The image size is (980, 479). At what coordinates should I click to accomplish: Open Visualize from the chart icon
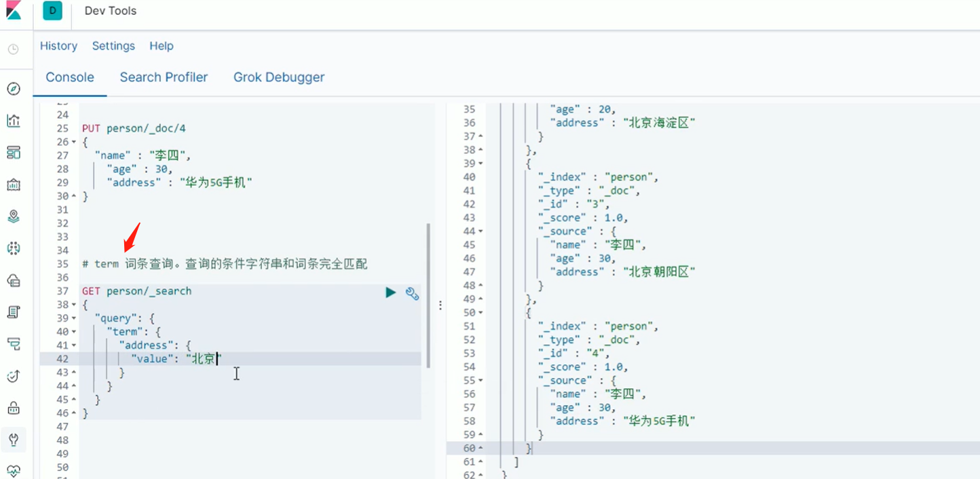point(14,121)
